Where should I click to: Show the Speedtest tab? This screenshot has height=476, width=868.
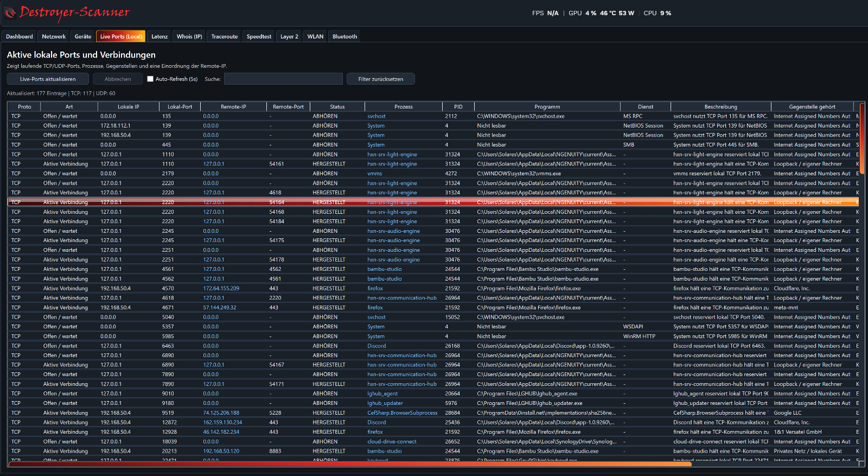click(259, 36)
